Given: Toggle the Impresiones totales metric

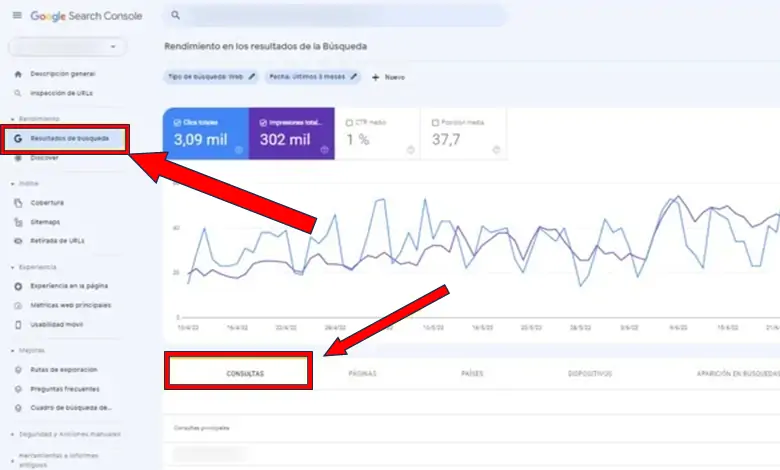Looking at the screenshot, I should click(292, 133).
